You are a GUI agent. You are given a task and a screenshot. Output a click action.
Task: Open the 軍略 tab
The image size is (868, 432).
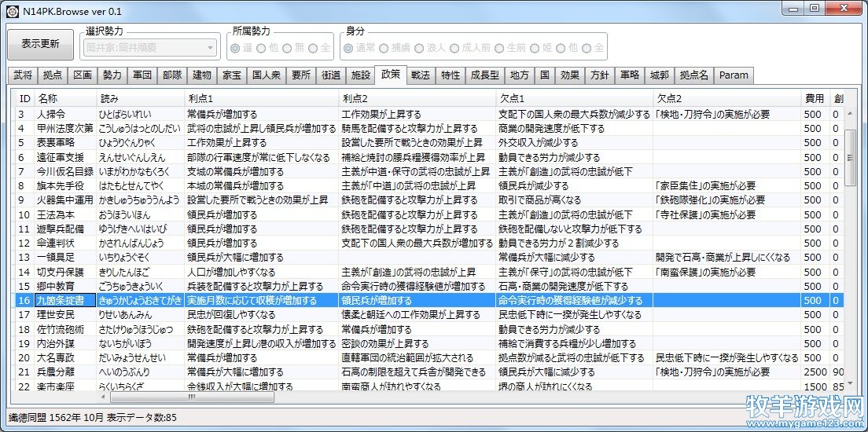(630, 75)
